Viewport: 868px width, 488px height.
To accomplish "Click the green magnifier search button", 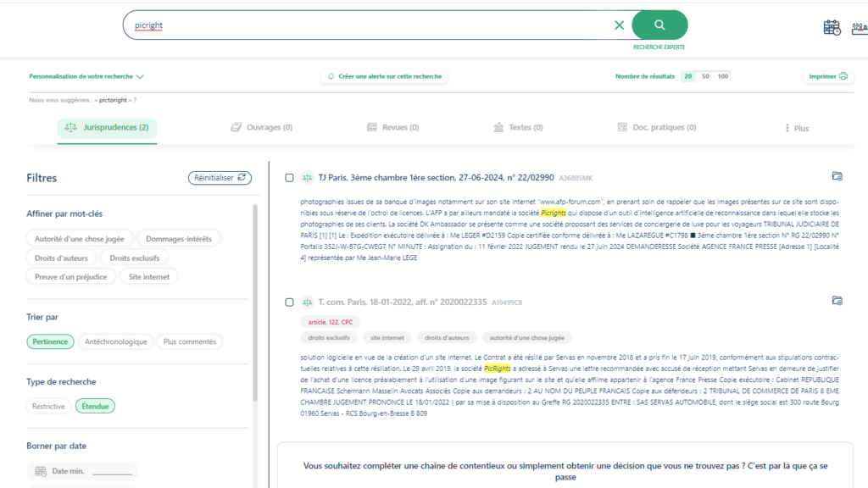I will tap(659, 25).
